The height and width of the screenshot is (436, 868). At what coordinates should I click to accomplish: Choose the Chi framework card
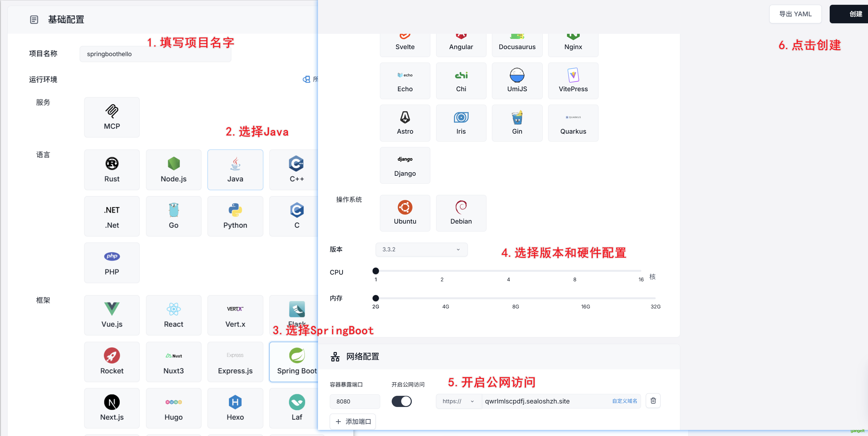[461, 81]
